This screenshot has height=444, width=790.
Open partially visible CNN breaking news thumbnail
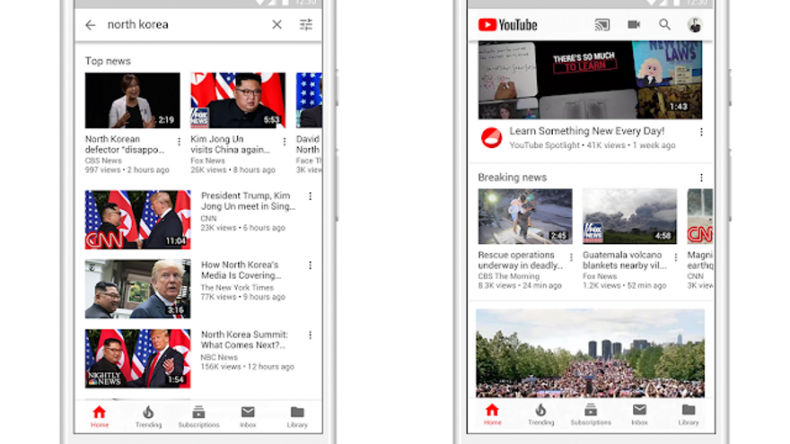[x=700, y=216]
